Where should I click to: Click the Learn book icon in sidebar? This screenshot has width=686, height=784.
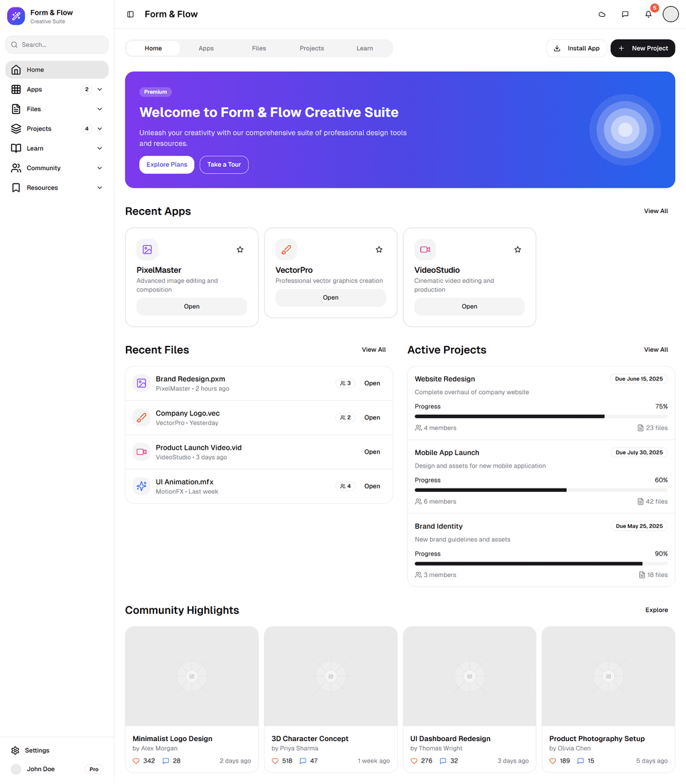(16, 149)
